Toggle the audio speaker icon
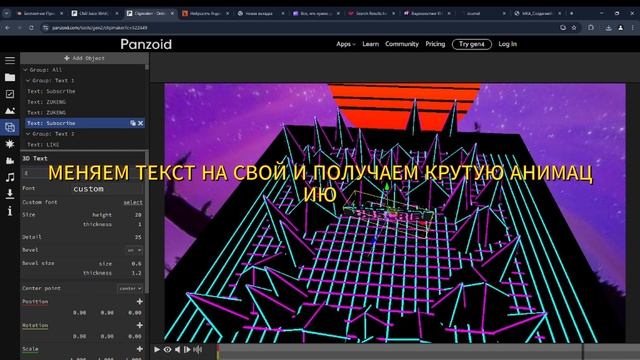Screen dimensions: 640x360 pos(198,349)
